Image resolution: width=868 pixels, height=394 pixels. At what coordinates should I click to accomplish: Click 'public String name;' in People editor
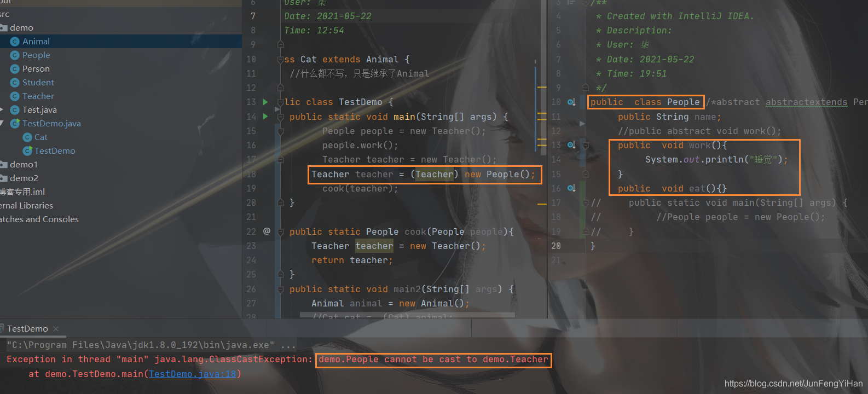tap(669, 117)
